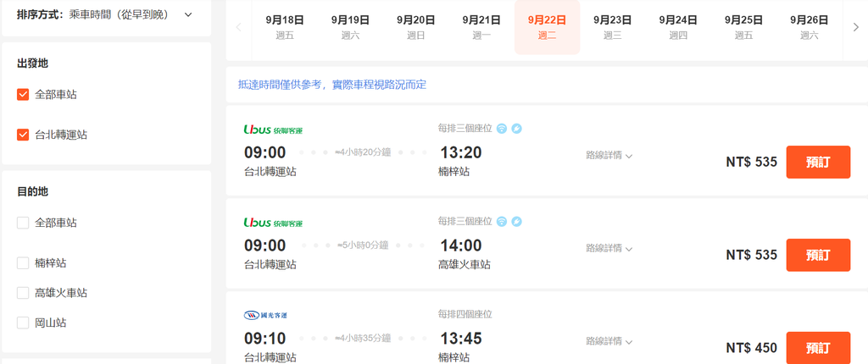Book the NT$ 535 trip arriving 14:00
Screen dimensions: 868x364
point(818,255)
